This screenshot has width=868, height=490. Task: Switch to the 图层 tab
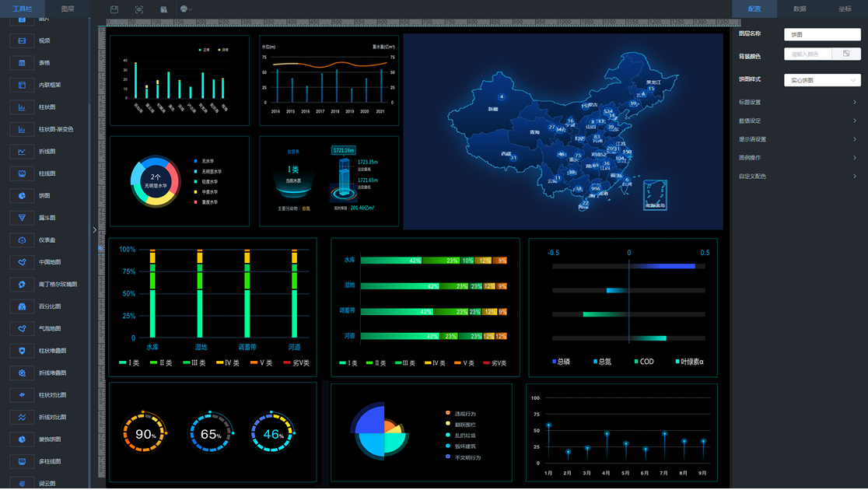(68, 9)
